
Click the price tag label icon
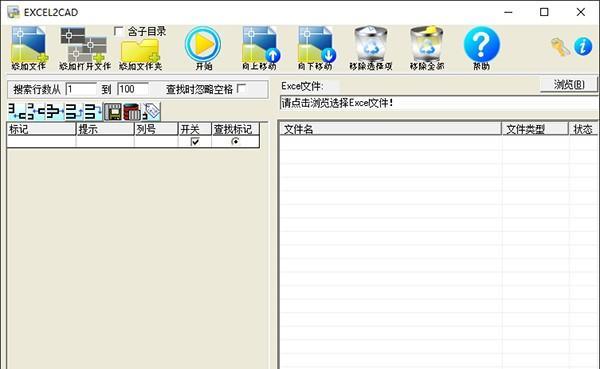tap(151, 112)
